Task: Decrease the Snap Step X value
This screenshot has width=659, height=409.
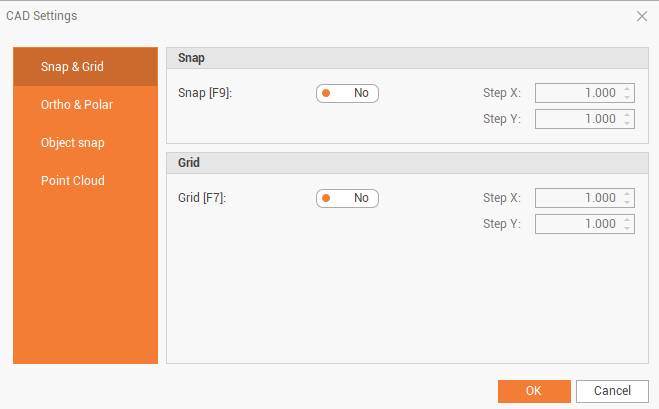Action: pos(627,98)
